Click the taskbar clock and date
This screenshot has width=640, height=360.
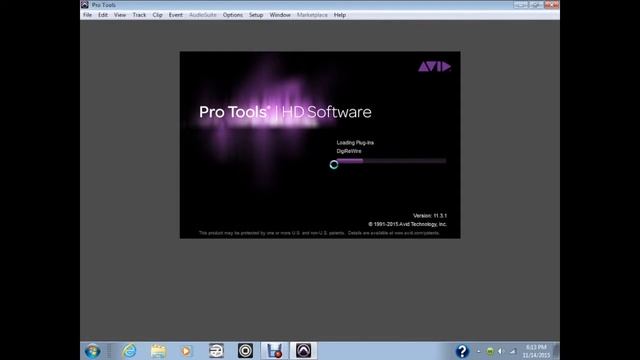click(x=536, y=351)
